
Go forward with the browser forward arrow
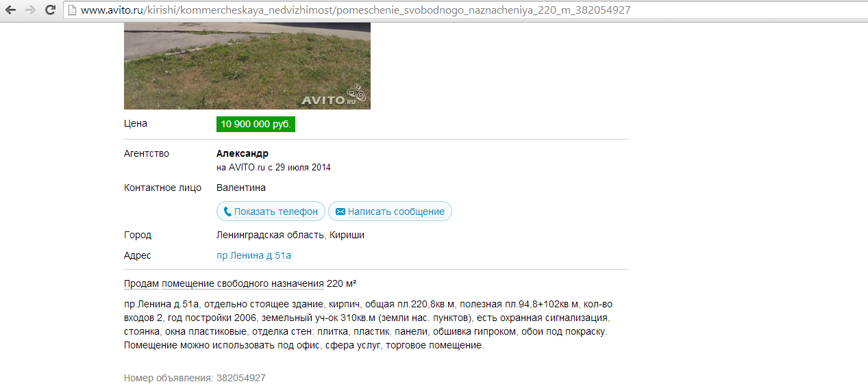coord(30,10)
